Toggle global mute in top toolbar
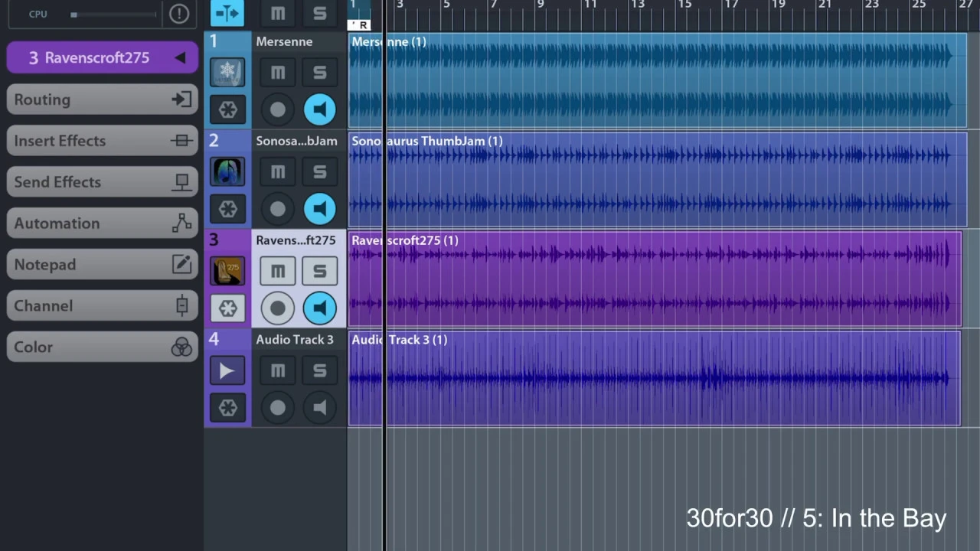 click(x=278, y=13)
